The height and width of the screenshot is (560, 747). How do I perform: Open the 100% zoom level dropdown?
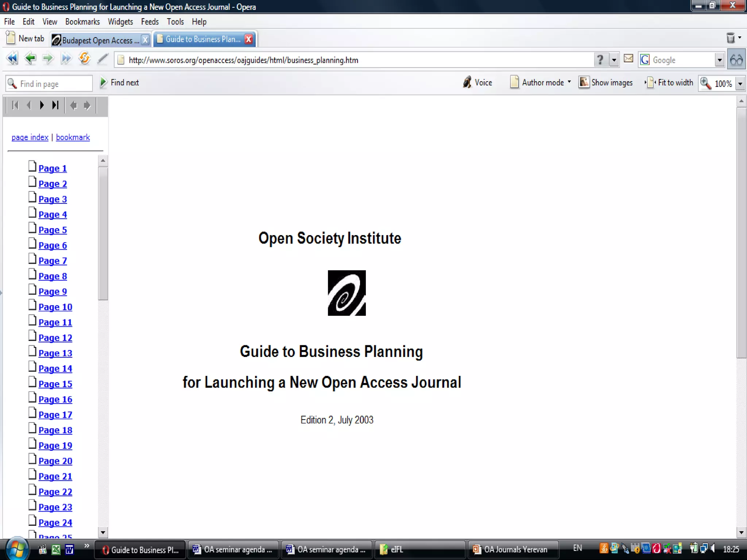point(740,84)
